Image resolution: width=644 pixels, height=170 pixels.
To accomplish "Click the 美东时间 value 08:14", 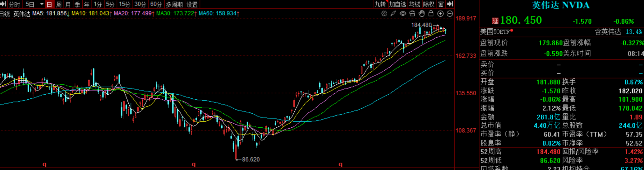I will pos(636,54).
